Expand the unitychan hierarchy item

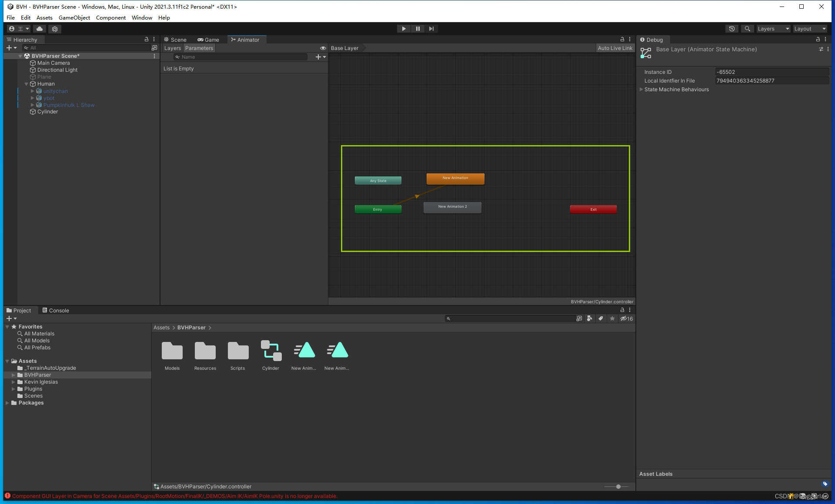pos(32,91)
